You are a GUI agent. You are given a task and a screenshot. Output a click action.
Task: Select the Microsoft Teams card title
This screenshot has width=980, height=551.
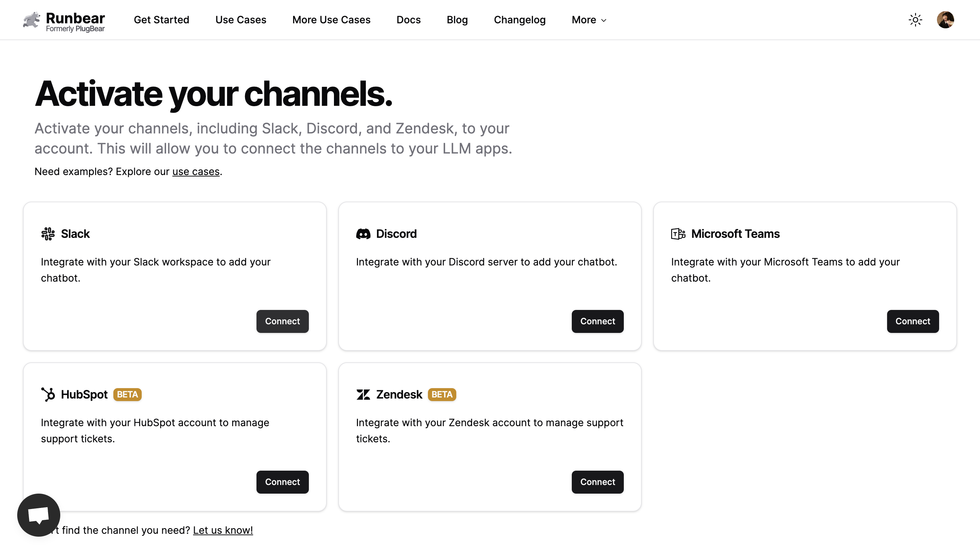735,234
